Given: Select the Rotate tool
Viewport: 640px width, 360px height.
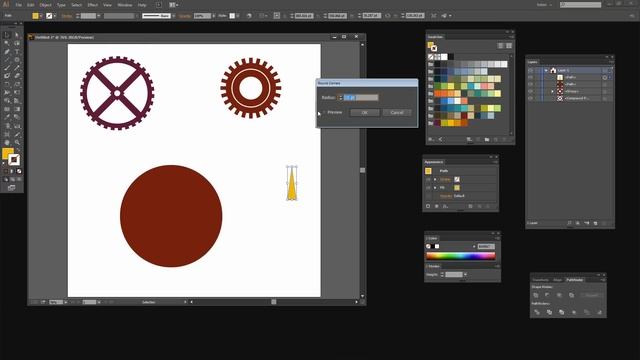Looking at the screenshot, I should coord(7,84).
